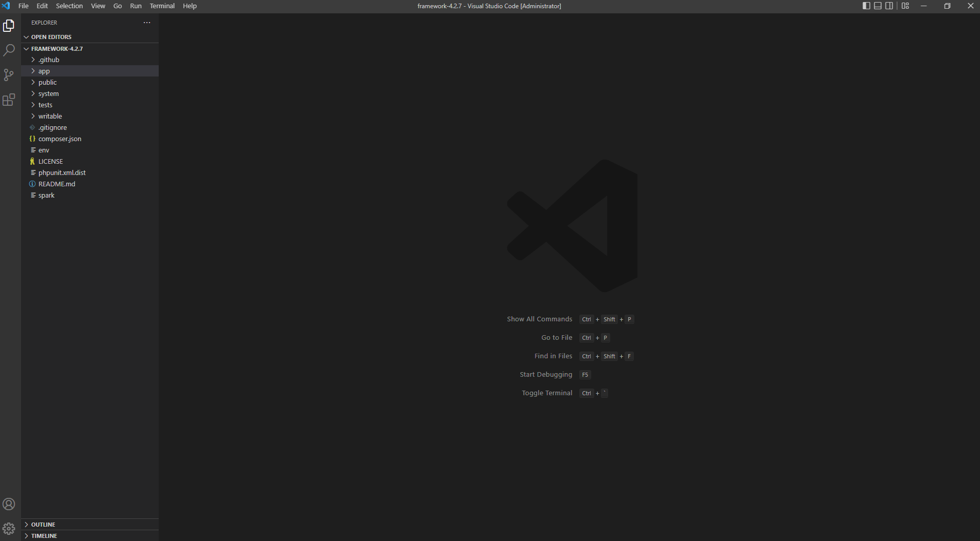Open the Help menu
The width and height of the screenshot is (980, 541).
click(x=190, y=6)
